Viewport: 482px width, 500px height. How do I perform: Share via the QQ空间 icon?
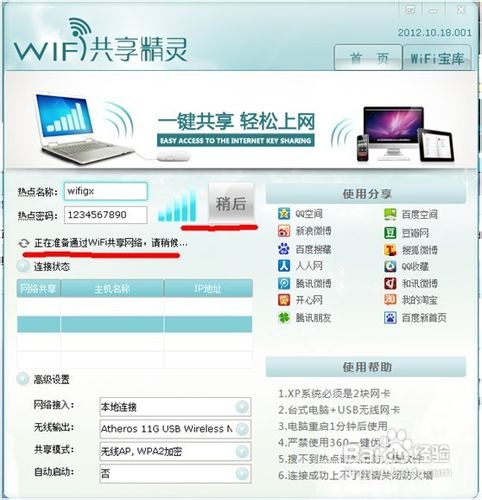coord(284,213)
